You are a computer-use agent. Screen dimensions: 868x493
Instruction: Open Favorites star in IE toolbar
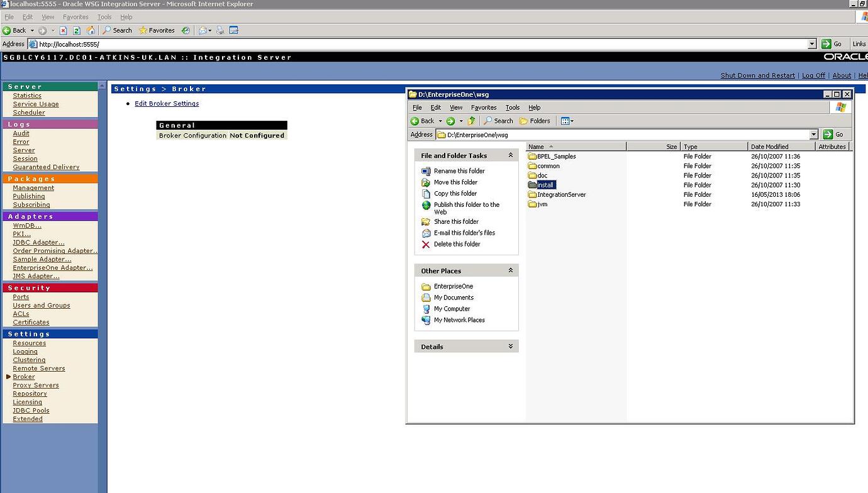(x=157, y=30)
